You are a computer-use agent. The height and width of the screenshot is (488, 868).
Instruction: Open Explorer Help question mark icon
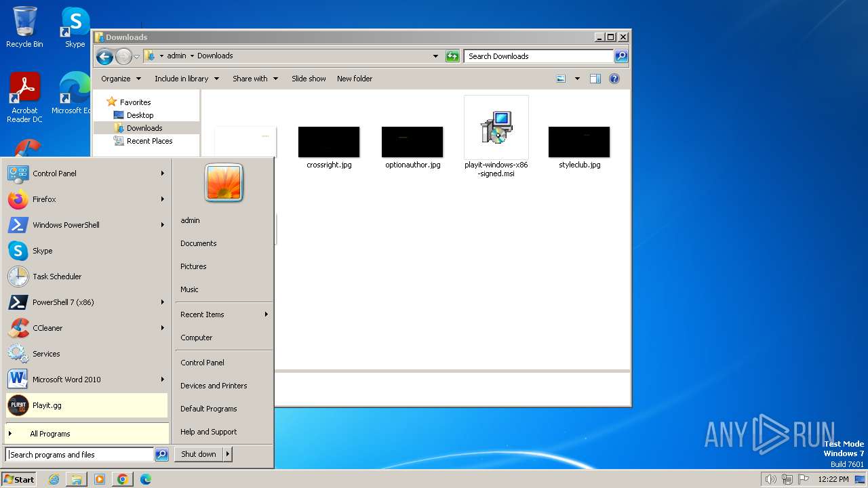click(x=614, y=79)
